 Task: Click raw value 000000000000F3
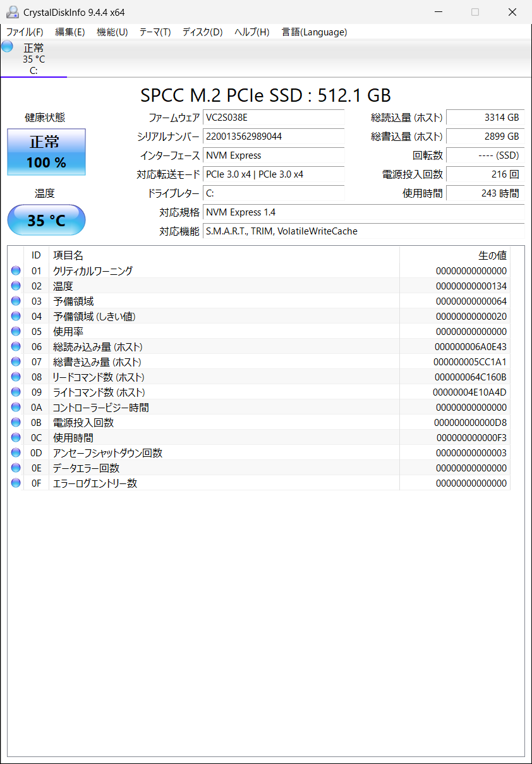click(471, 438)
